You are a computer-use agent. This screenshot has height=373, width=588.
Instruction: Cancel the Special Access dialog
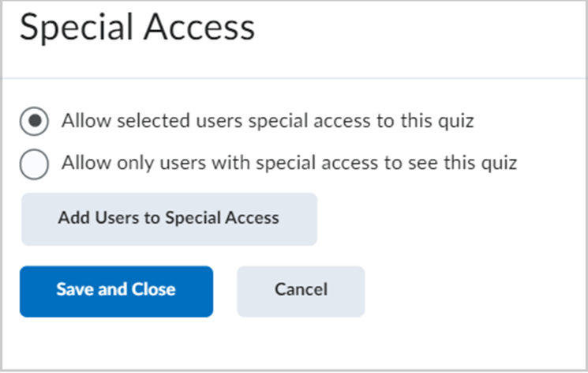point(301,292)
